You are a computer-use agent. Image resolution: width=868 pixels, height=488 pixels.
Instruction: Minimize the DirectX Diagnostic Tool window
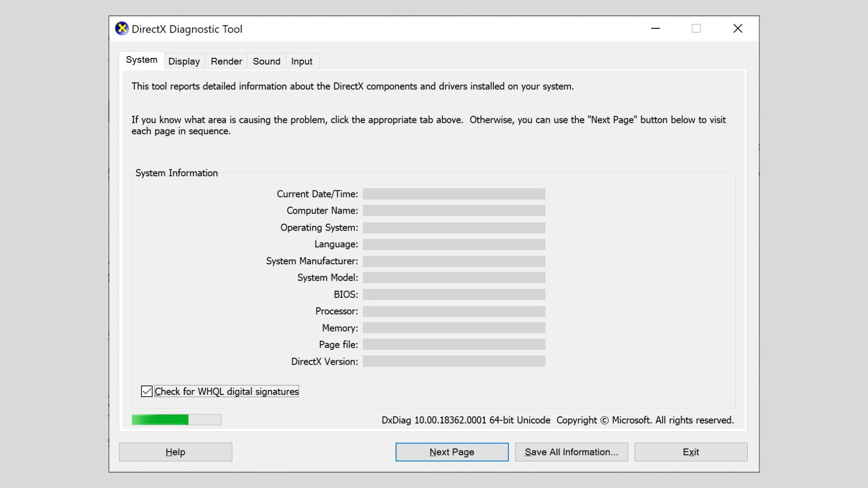[x=656, y=28]
